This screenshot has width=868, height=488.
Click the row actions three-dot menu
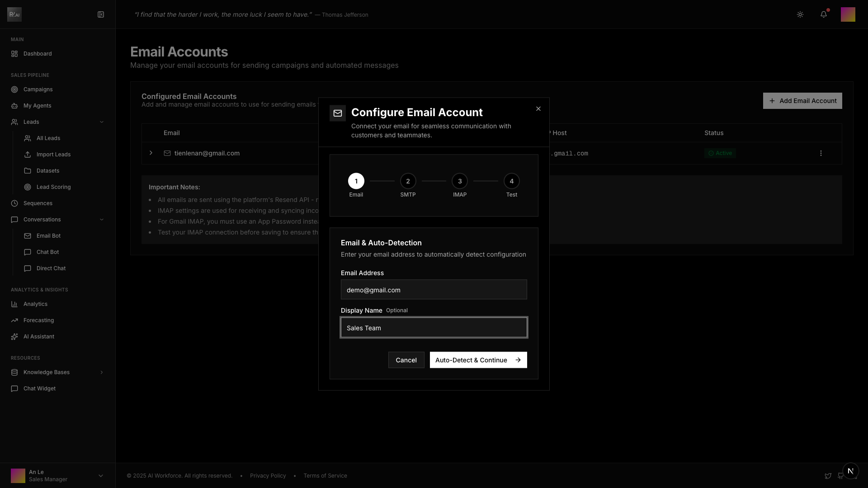pyautogui.click(x=821, y=153)
